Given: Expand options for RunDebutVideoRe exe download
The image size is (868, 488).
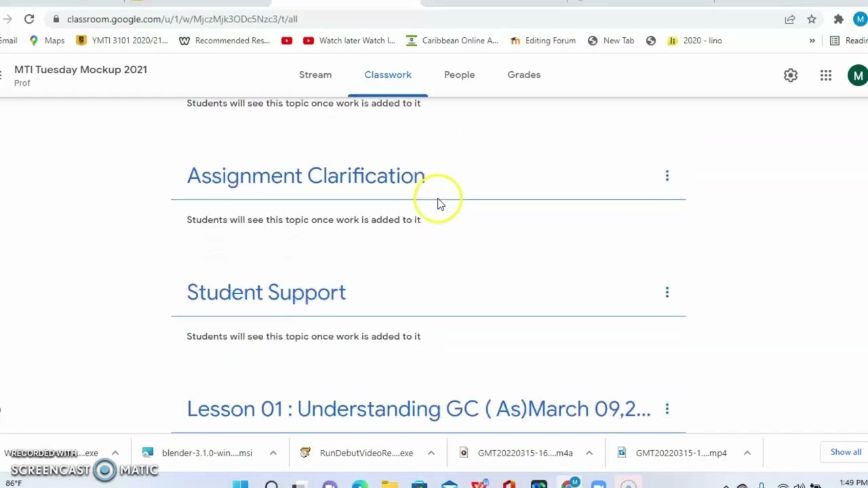Looking at the screenshot, I should (x=431, y=453).
